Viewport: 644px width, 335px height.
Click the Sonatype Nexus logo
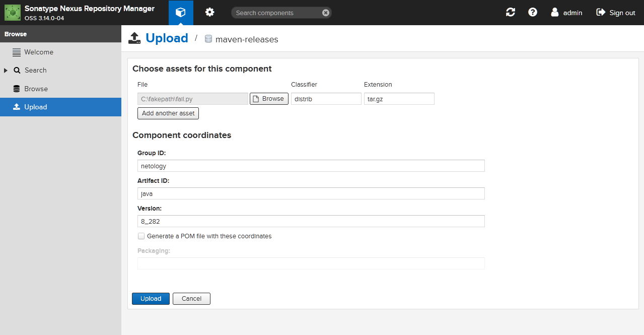(x=13, y=12)
